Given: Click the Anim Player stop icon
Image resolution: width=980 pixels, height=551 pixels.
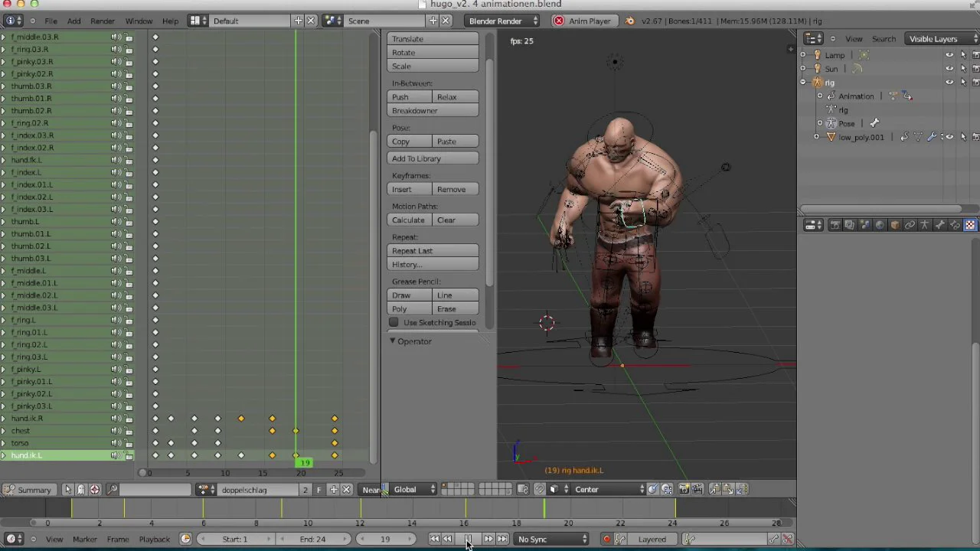Looking at the screenshot, I should (x=559, y=21).
